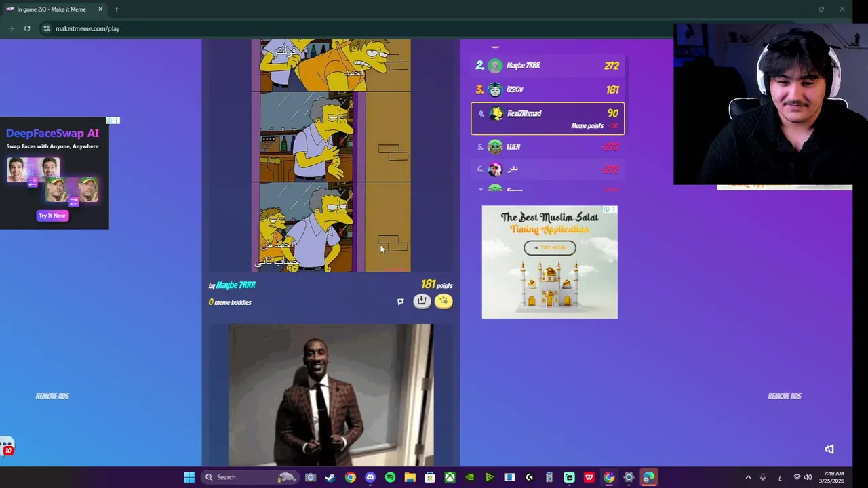Viewport: 868px width, 488px height.
Task: Click the microphone icon in system tray
Action: (x=763, y=477)
